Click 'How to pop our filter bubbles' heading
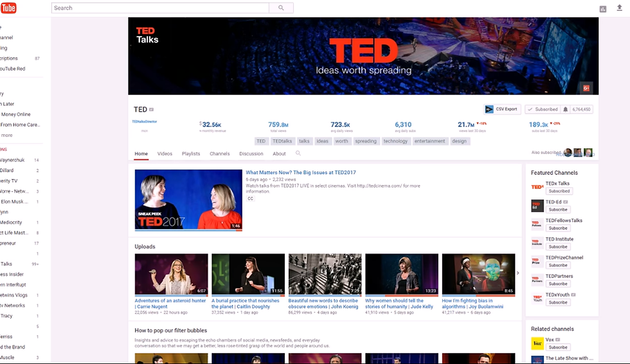Image resolution: width=630 pixels, height=364 pixels. point(171,330)
